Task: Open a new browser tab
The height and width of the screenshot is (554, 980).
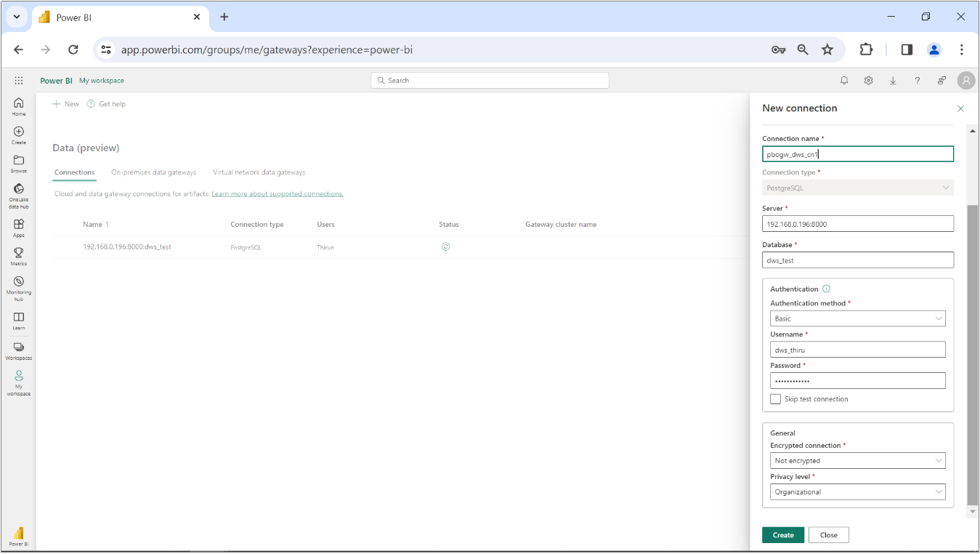Action: pyautogui.click(x=224, y=17)
